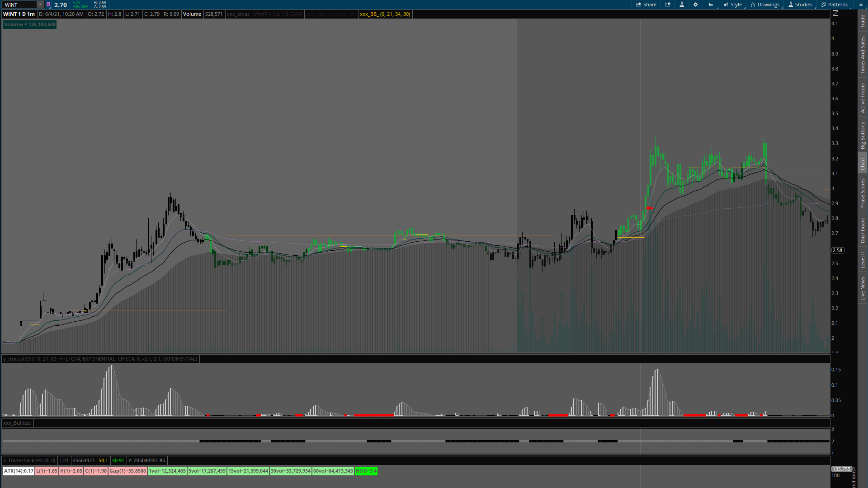Click the Share chart button
The width and height of the screenshot is (868, 488).
[646, 5]
